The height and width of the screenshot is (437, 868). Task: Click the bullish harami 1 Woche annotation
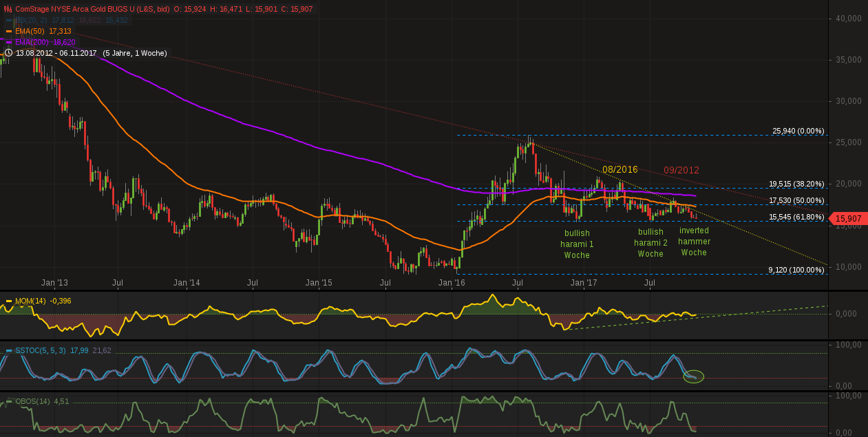(x=576, y=244)
